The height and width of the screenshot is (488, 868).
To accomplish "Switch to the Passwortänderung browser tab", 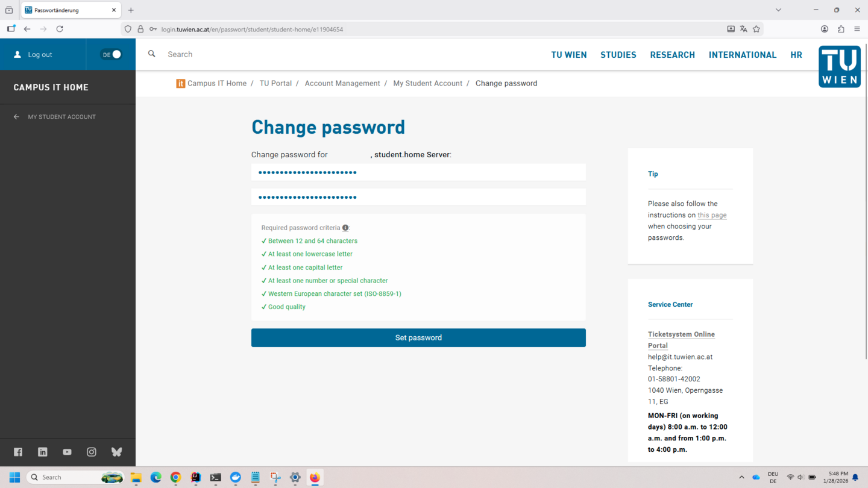I will point(66,10).
